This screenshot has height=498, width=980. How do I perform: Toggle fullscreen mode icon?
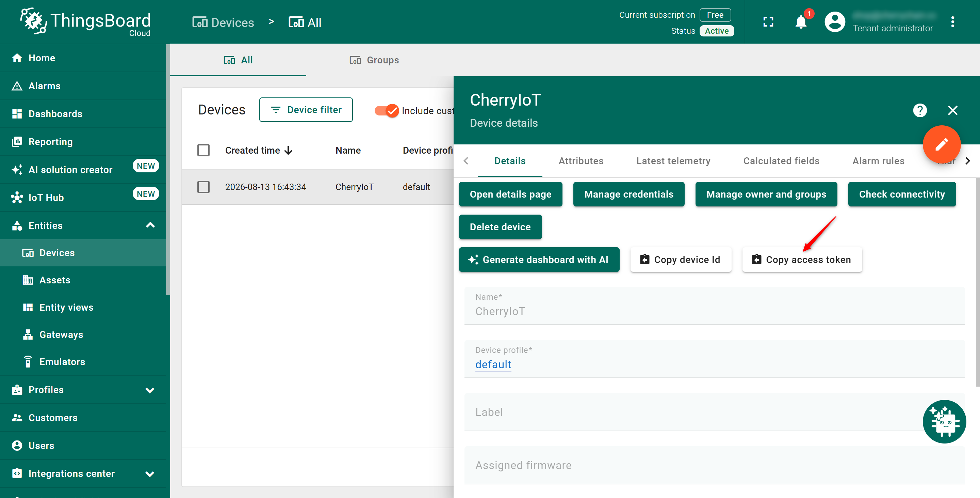tap(768, 22)
